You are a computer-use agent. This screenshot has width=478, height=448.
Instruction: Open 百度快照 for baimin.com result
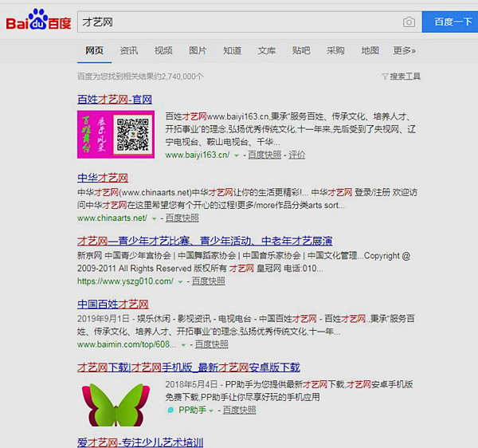212,344
